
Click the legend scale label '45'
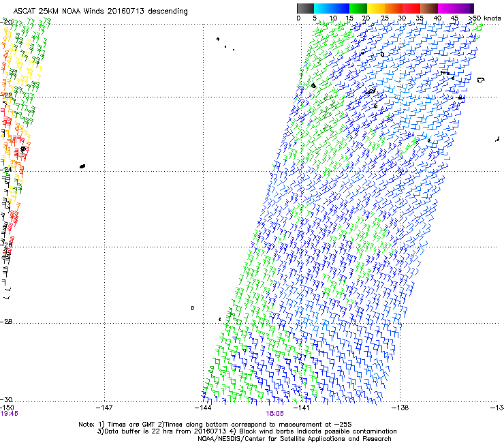(x=454, y=18)
